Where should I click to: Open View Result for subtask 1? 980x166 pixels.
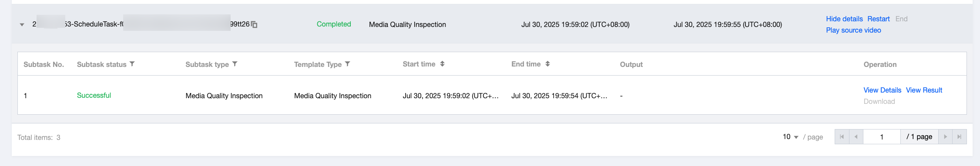924,90
